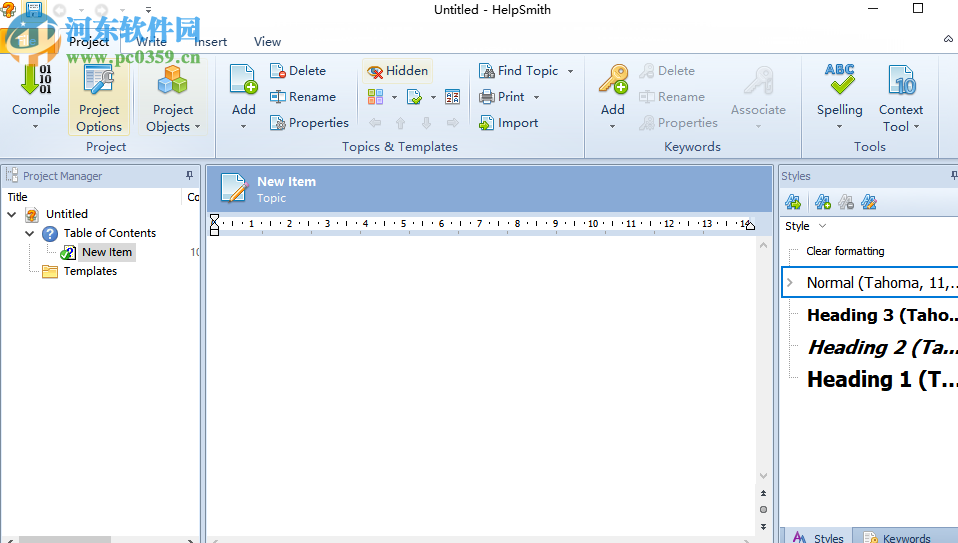The image size is (958, 543).
Task: Sort topics alphabetically with A-Z icon
Action: pyautogui.click(x=453, y=97)
